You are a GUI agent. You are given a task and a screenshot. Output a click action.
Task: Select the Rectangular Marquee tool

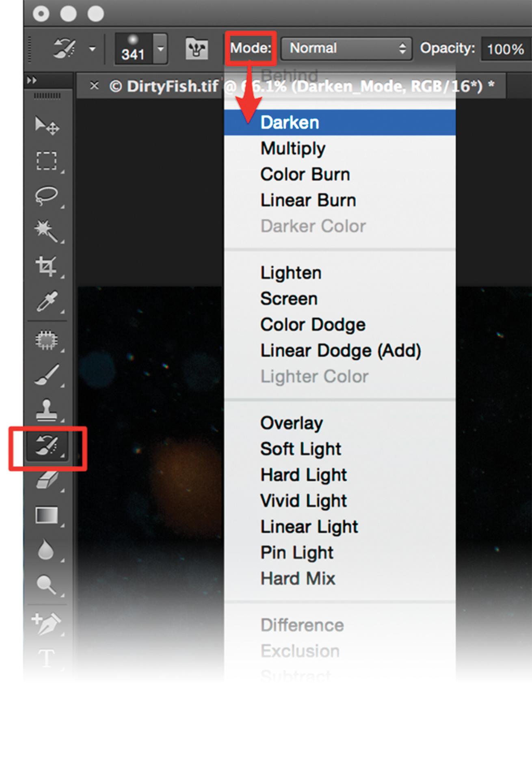coord(46,161)
